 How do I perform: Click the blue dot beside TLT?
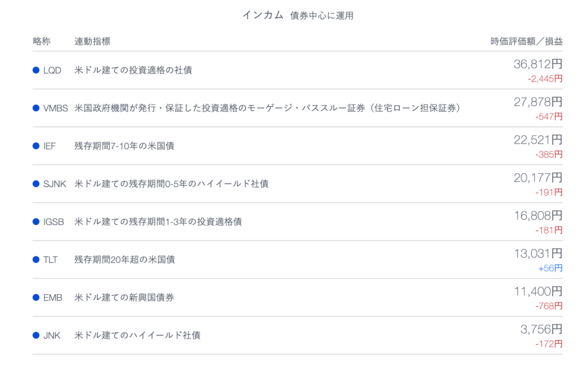pyautogui.click(x=36, y=259)
